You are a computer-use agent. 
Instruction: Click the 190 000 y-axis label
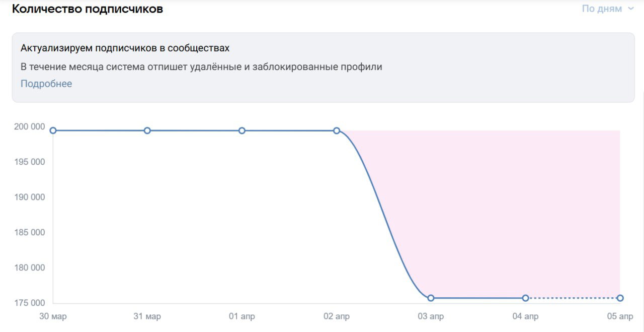click(x=29, y=197)
